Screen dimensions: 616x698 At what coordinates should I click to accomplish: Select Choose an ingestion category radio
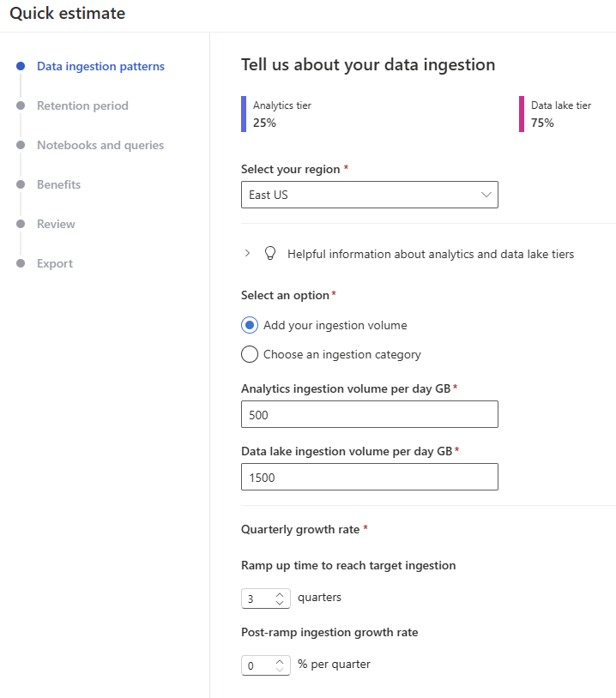tap(250, 354)
